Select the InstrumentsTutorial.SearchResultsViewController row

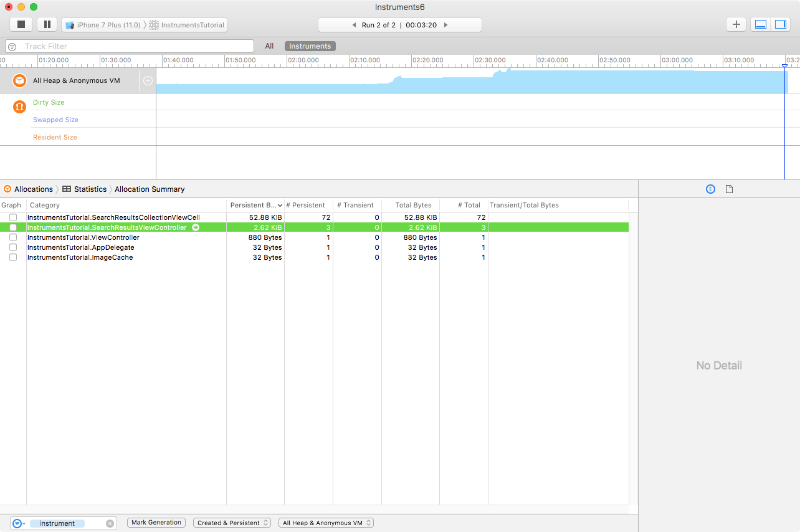click(314, 227)
